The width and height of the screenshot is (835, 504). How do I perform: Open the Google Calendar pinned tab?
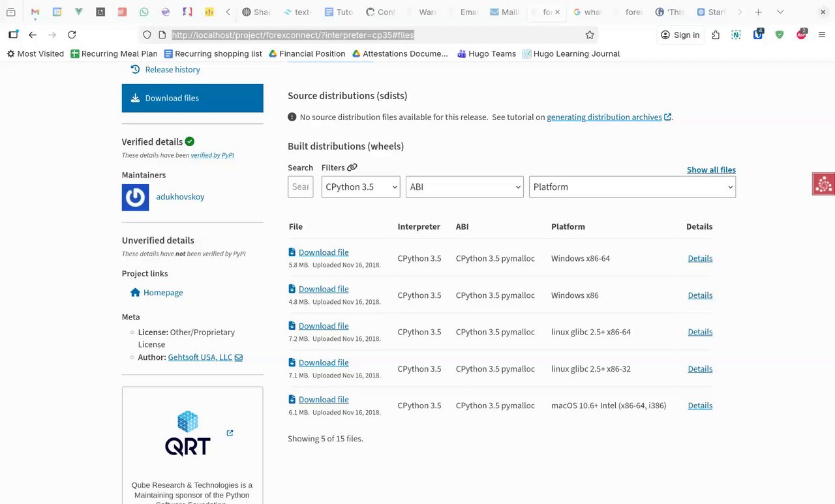point(57,12)
